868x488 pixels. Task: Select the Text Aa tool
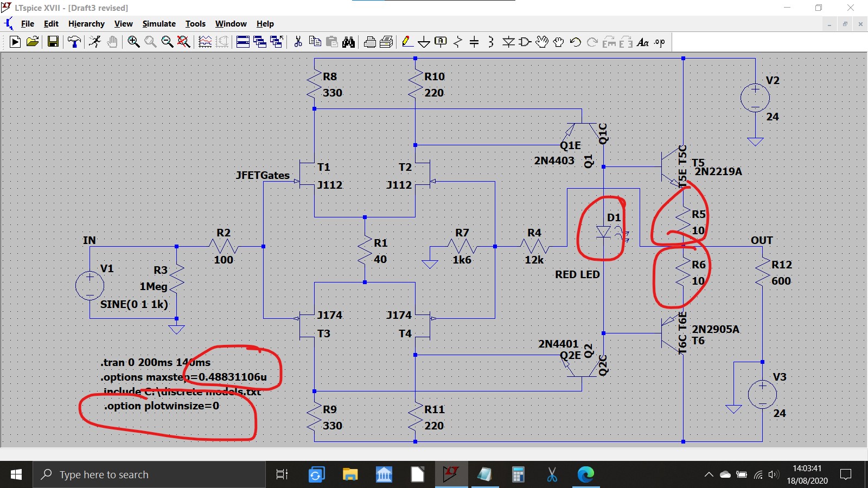pos(643,42)
